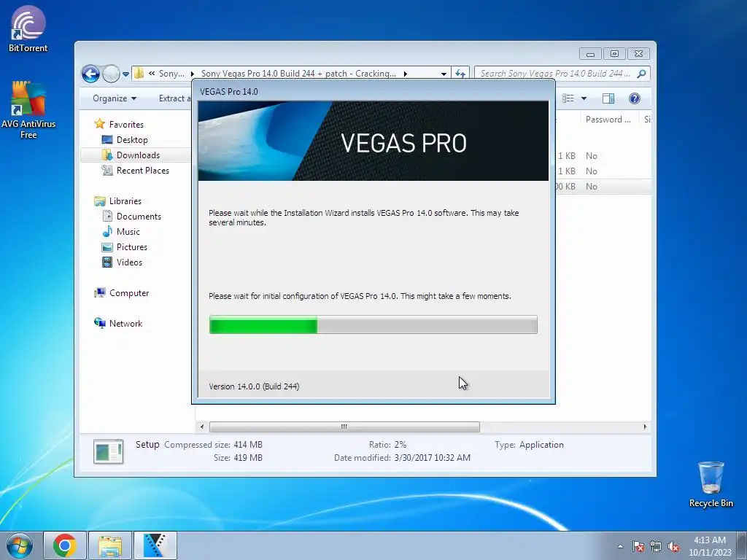The height and width of the screenshot is (560, 747).
Task: Open the recent pages dropdown arrow
Action: pos(125,74)
